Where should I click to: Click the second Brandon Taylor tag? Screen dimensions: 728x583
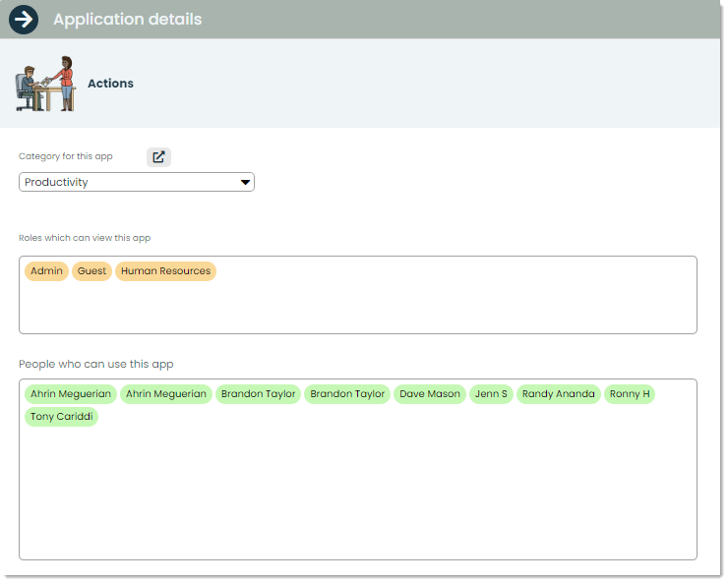coord(347,394)
